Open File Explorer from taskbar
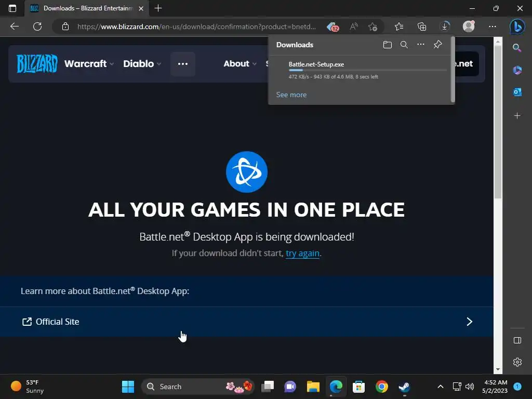 point(313,387)
